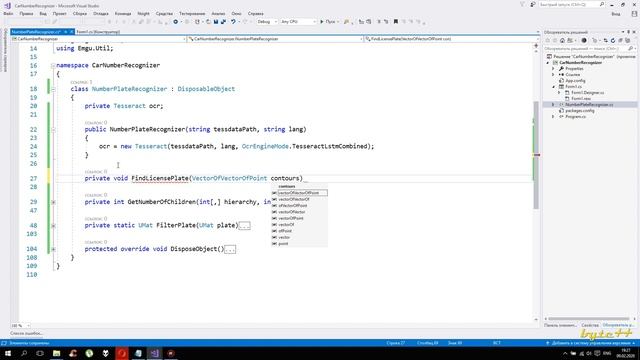This screenshot has height=360, width=640.
Task: Expand the collapsed GetNumberOfChildren method
Action: tap(53, 202)
